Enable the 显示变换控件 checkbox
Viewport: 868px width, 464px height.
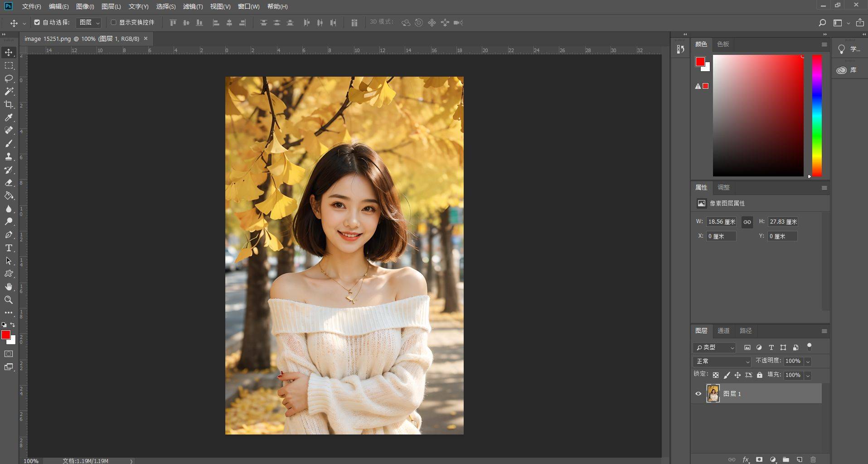pos(113,22)
